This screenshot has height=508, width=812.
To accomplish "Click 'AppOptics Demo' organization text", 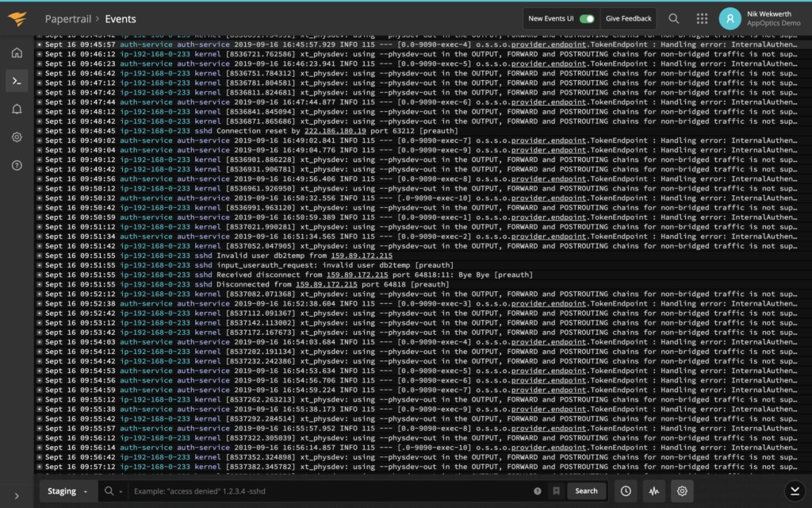I will pyautogui.click(x=773, y=23).
